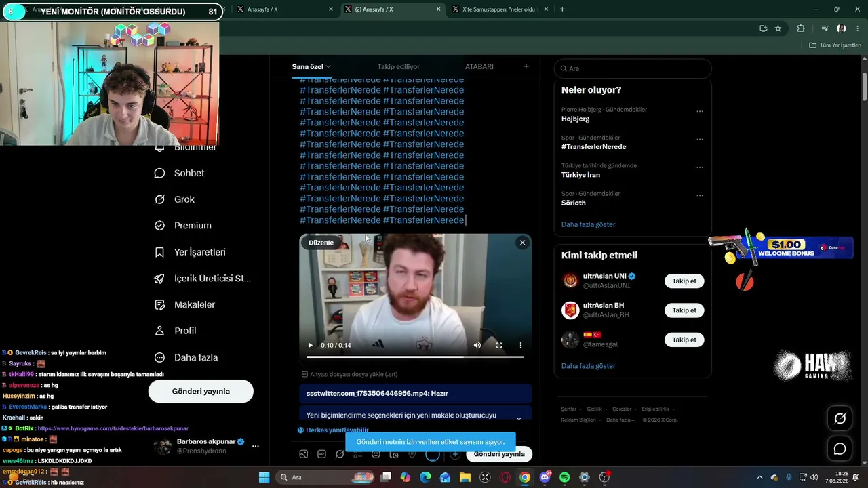Open Sohbet in the X sidebar
The width and height of the screenshot is (868, 488).
tap(180, 173)
